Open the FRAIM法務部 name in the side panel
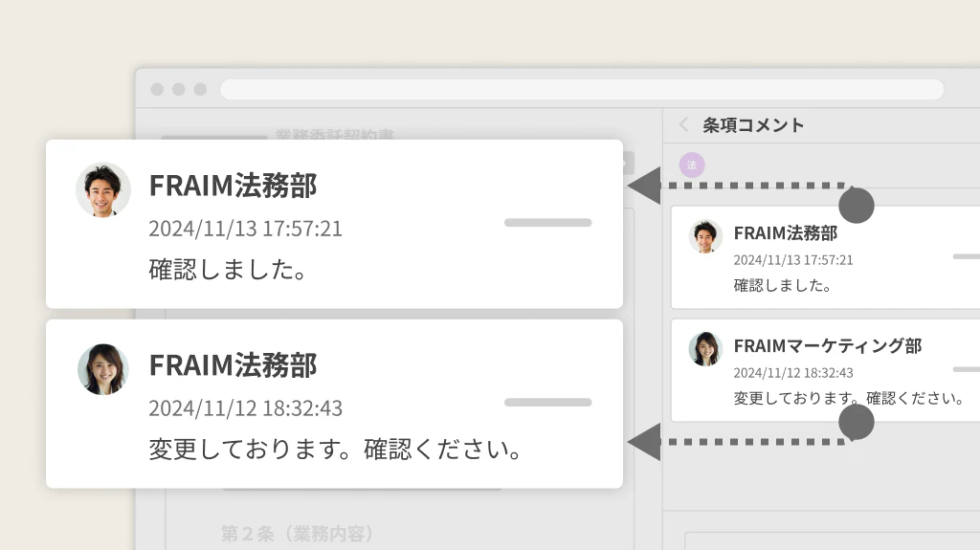 click(785, 232)
